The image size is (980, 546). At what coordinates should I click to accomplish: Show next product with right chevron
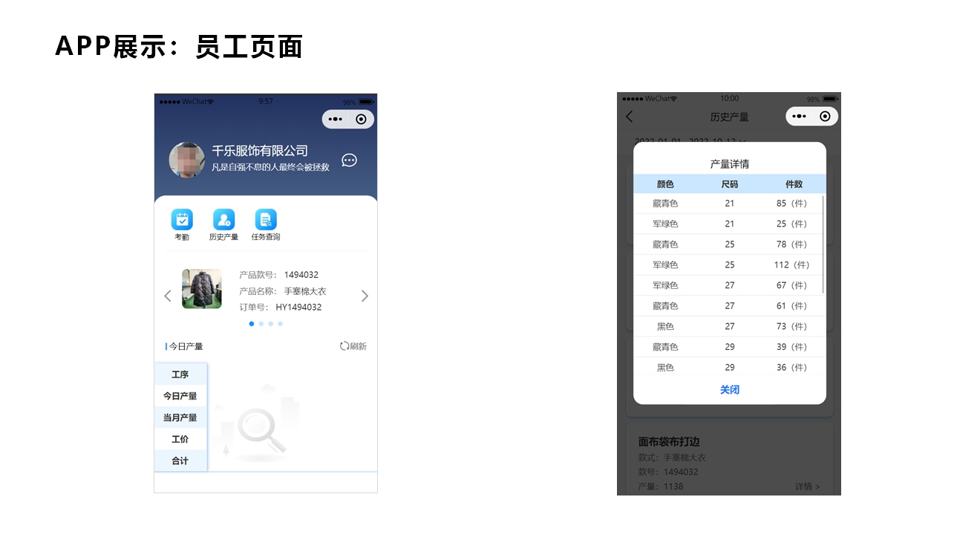[x=365, y=296]
